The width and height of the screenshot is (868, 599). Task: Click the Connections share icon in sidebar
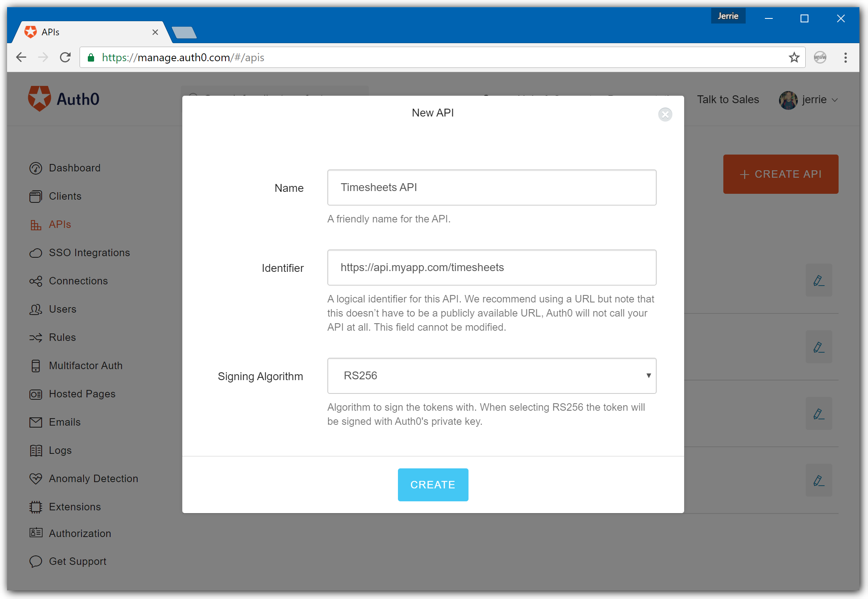[x=36, y=281]
